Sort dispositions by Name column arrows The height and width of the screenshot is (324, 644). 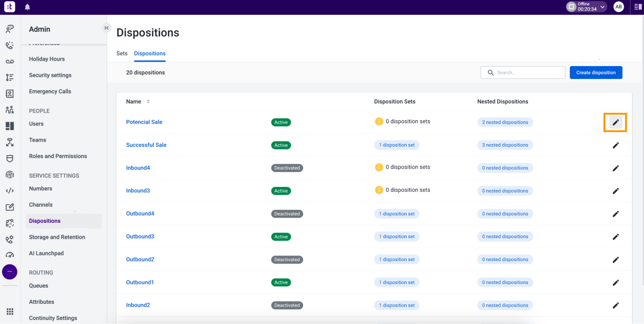pos(148,102)
